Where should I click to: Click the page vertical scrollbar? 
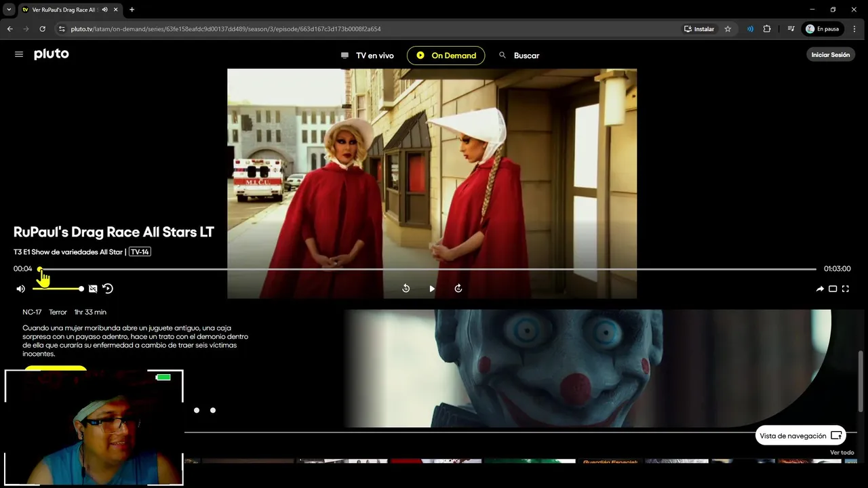861,382
